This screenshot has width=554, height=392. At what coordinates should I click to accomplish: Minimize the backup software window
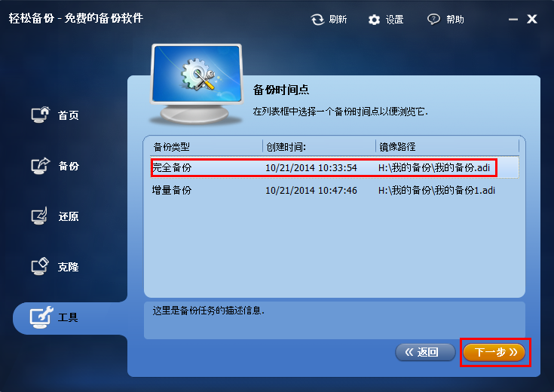[513, 20]
